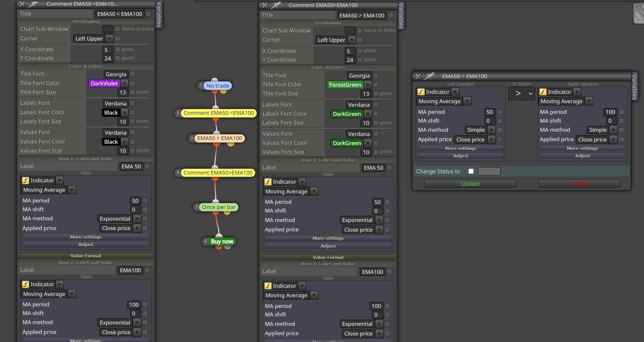Click Adjust under Right Operand
Viewport: 644px width, 342px height.
tap(582, 156)
